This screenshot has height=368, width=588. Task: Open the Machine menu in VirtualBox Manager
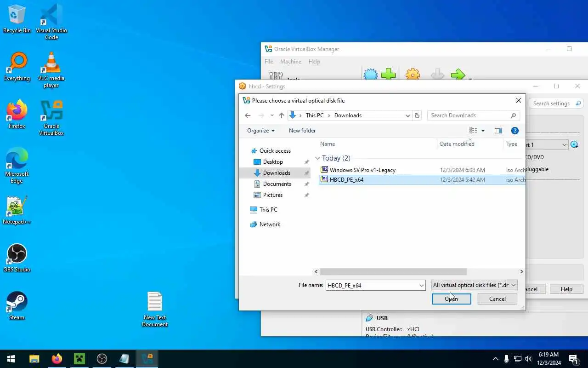[x=291, y=62]
